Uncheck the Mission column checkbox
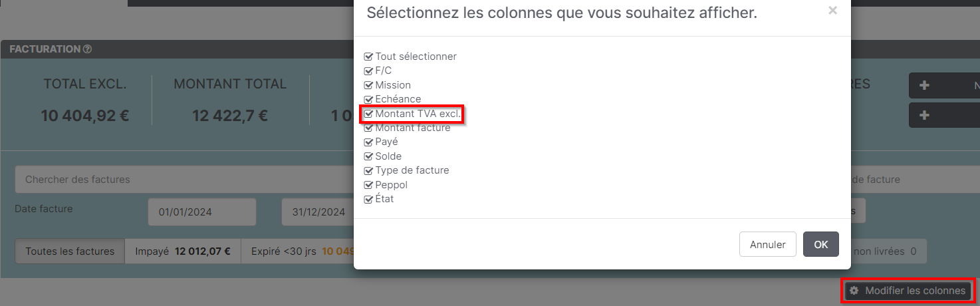The height and width of the screenshot is (306, 980). (368, 85)
